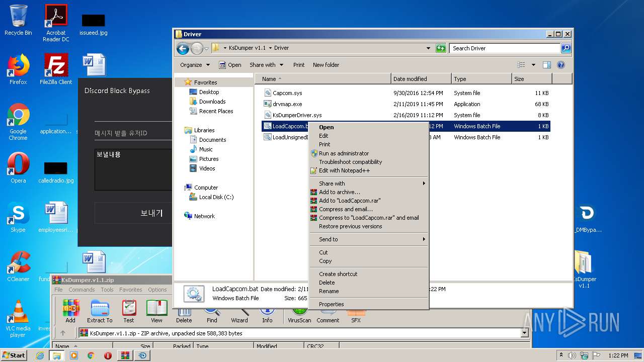Open the Organize dropdown menu

tap(195, 65)
